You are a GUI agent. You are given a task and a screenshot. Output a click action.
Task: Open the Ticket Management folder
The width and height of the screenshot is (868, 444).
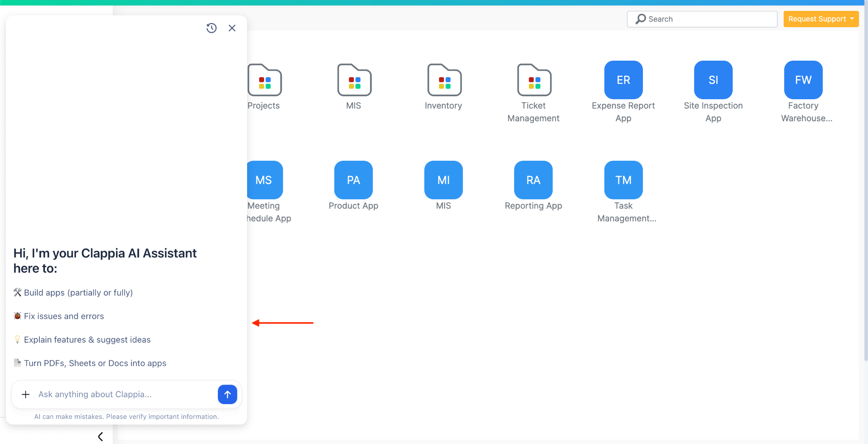tap(534, 81)
